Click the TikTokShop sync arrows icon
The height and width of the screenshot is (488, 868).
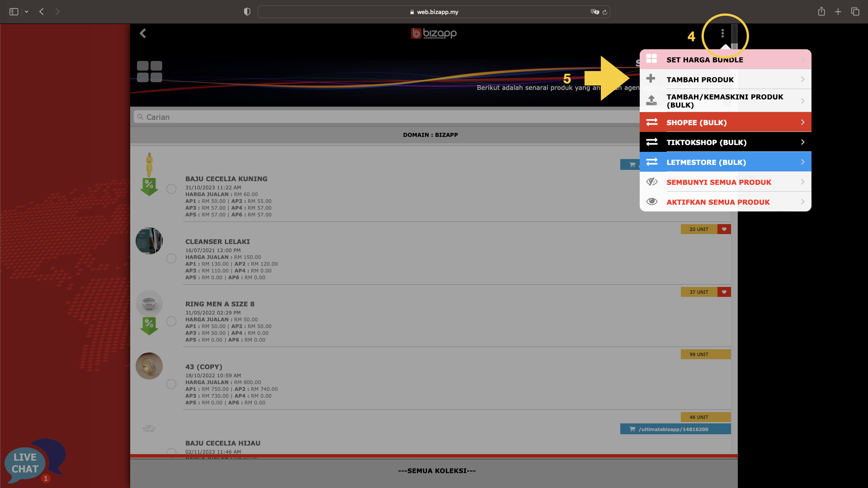point(652,142)
